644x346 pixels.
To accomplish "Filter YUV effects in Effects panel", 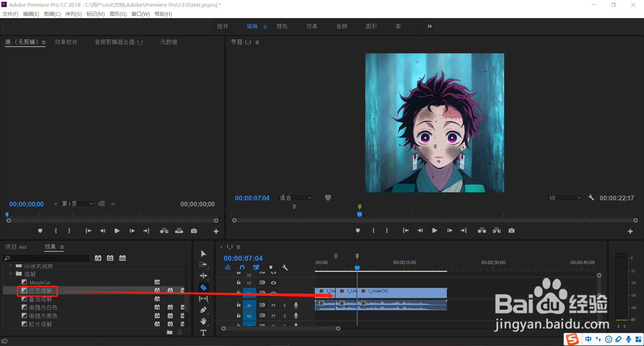I will (122, 258).
